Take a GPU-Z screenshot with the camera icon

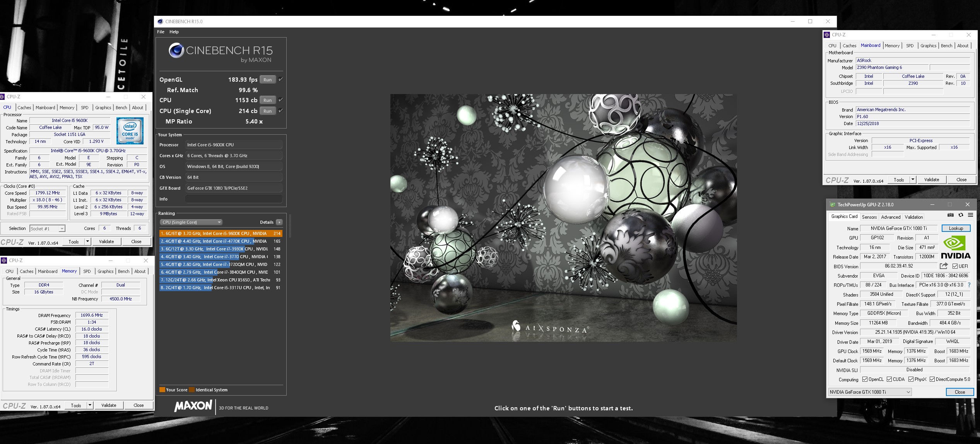tap(951, 215)
